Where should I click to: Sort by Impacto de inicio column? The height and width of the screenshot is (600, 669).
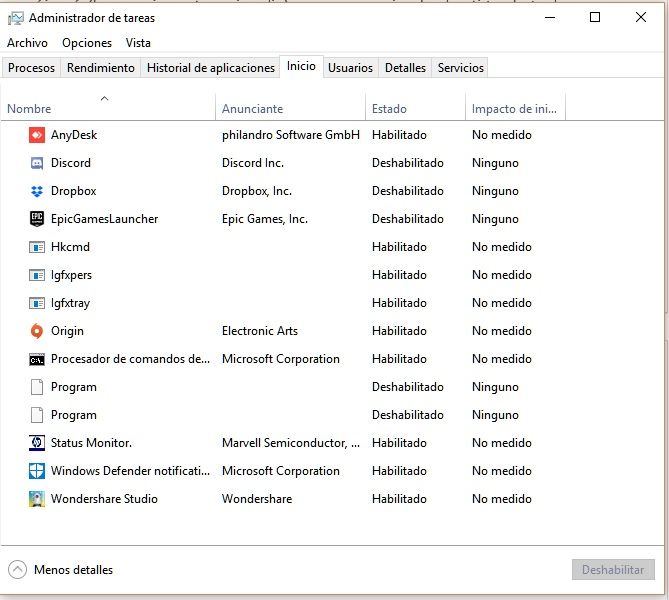click(x=514, y=109)
